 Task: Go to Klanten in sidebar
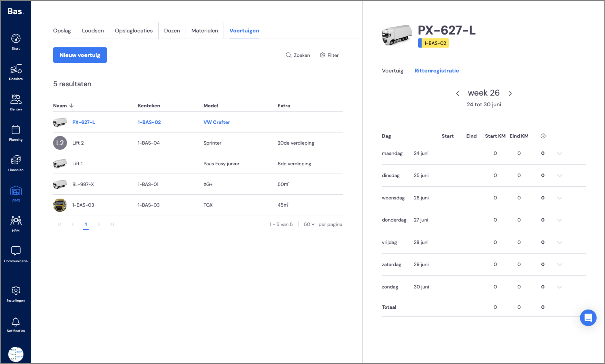(16, 103)
